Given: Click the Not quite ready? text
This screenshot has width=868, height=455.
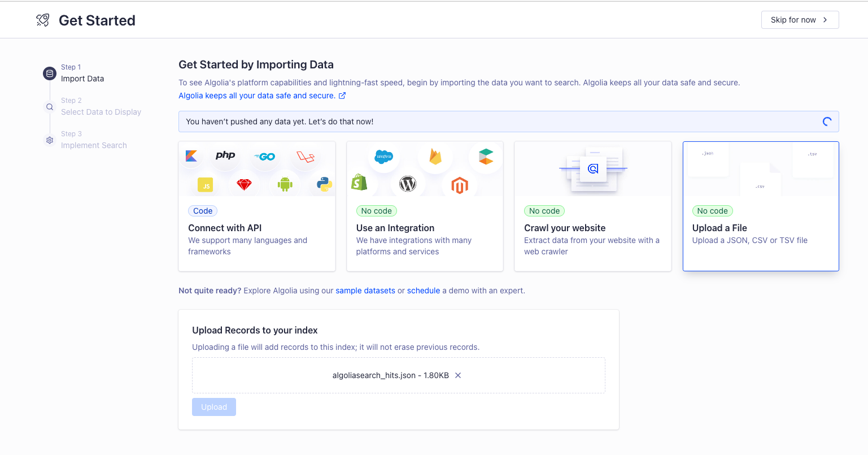Looking at the screenshot, I should (210, 291).
